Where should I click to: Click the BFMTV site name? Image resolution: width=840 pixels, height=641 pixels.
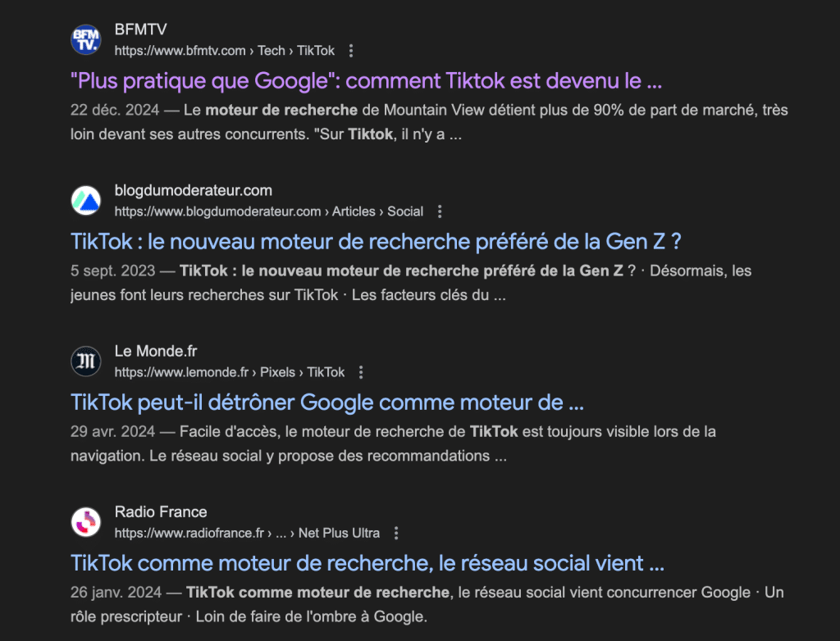click(x=140, y=30)
